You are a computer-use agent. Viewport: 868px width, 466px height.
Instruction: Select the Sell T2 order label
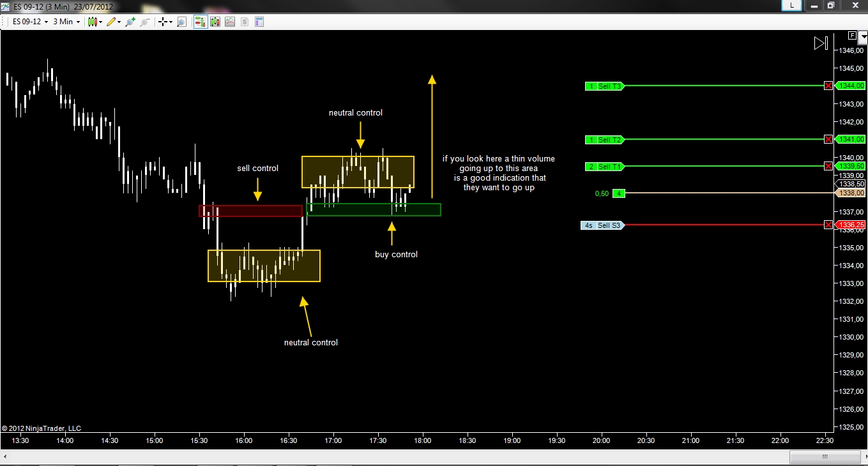pyautogui.click(x=604, y=140)
